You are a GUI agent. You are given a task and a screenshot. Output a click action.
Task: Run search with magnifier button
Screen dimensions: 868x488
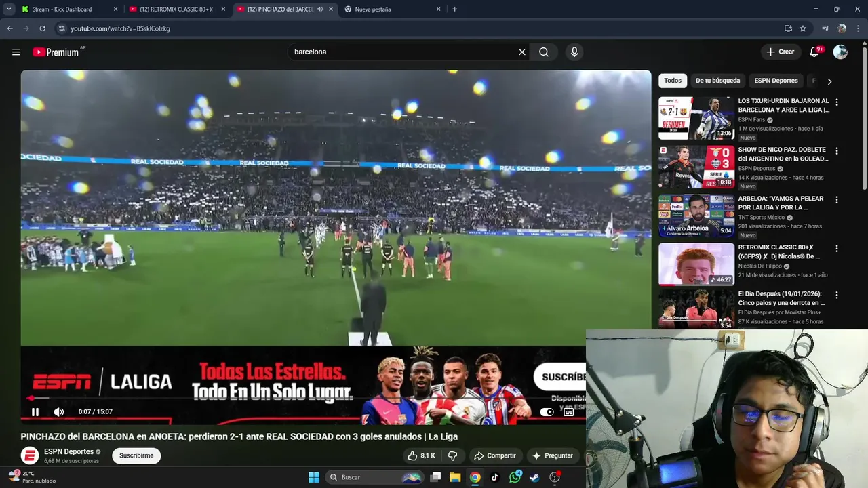point(544,52)
